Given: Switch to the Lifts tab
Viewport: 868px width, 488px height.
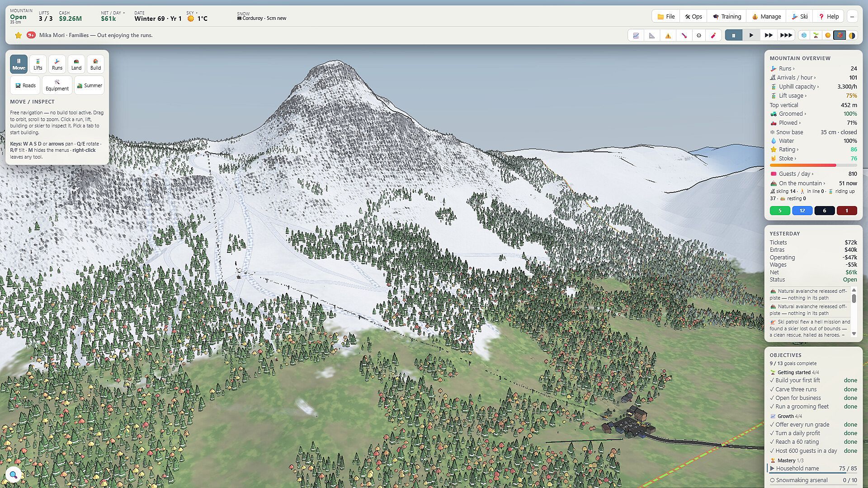Looking at the screenshot, I should (38, 64).
